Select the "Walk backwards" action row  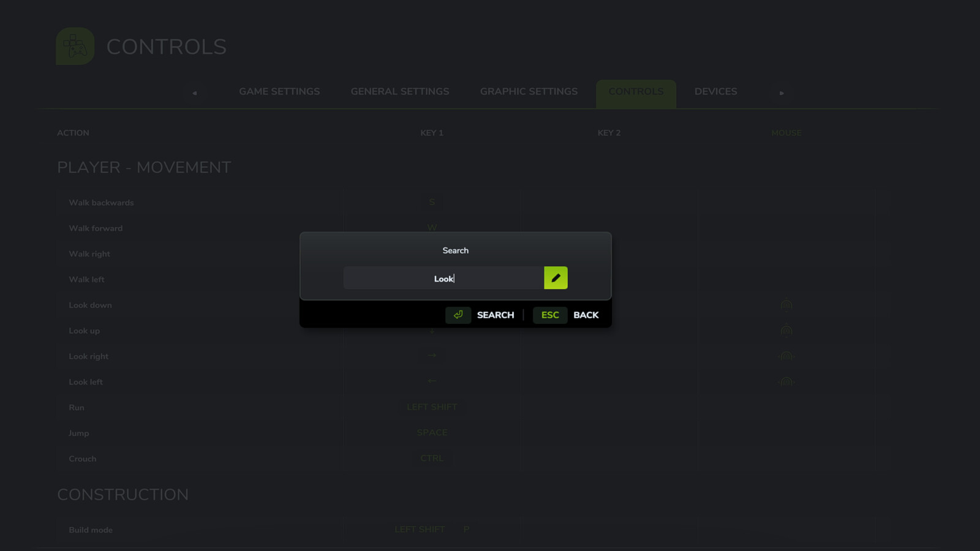[466, 203]
